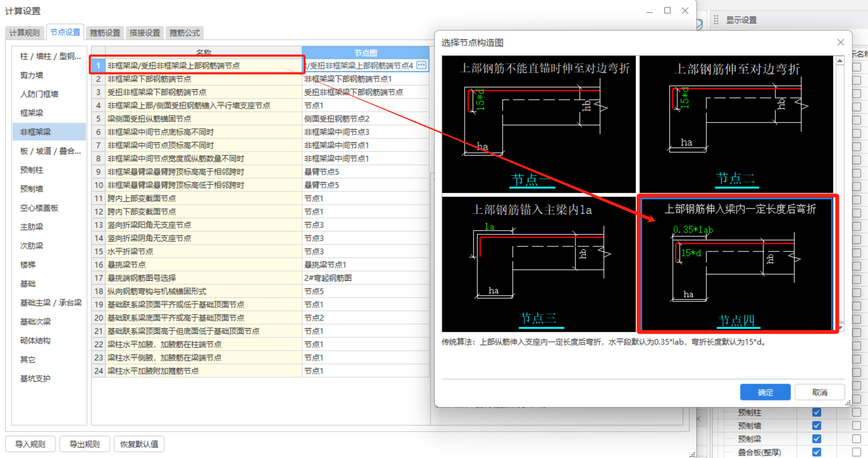The image size is (868, 458).
Task: Choose 节点三 anchor-into-beam diagram
Action: click(x=539, y=264)
